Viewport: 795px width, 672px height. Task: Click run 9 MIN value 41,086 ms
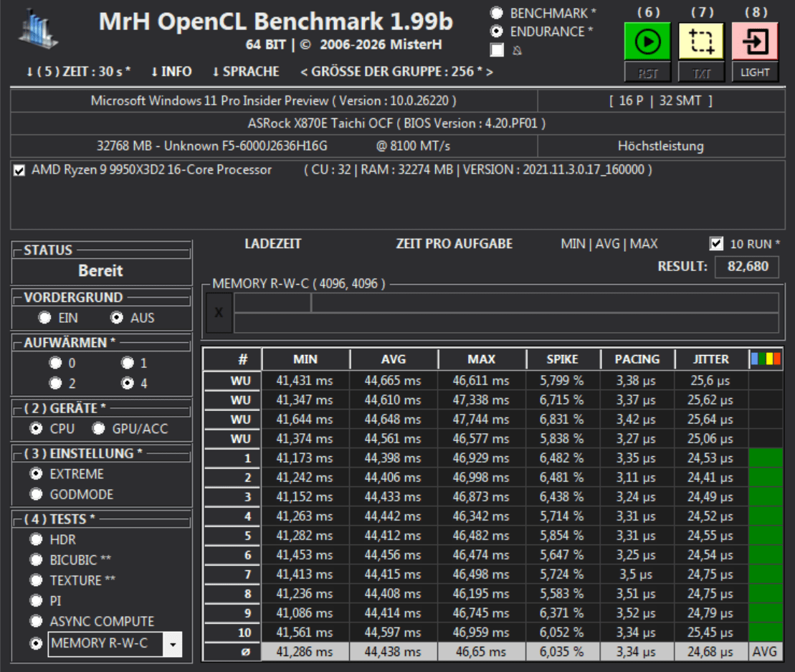pyautogui.click(x=305, y=613)
